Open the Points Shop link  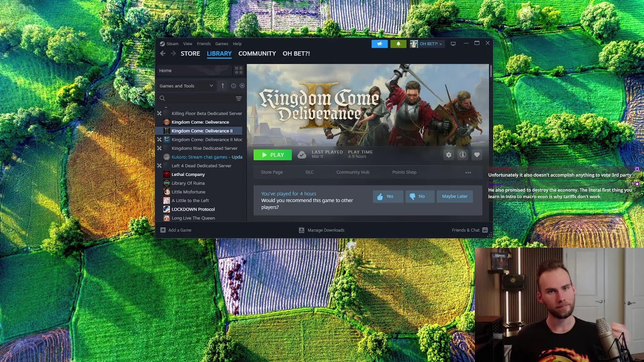[x=405, y=172]
